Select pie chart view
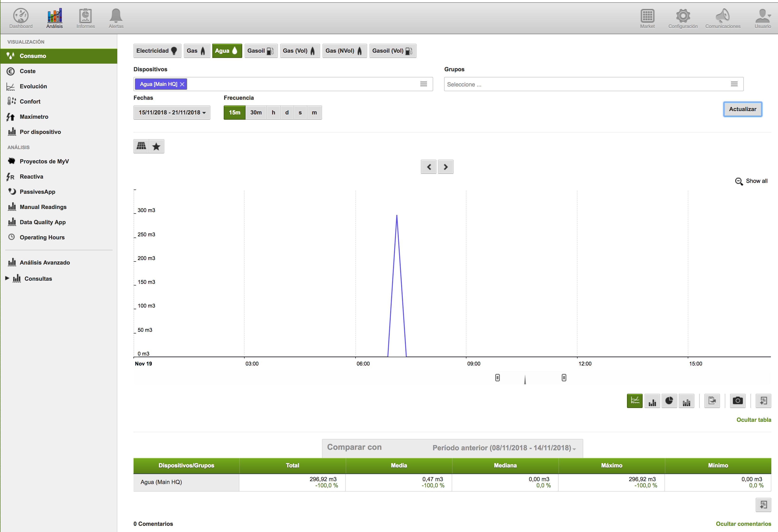 pos(669,401)
